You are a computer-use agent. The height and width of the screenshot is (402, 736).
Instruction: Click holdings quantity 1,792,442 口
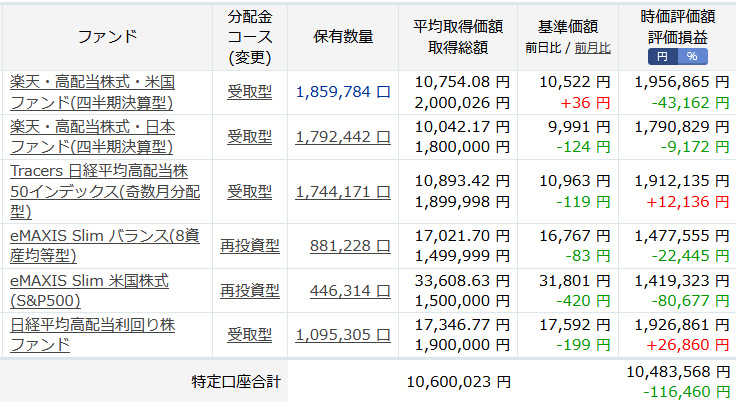tap(343, 137)
